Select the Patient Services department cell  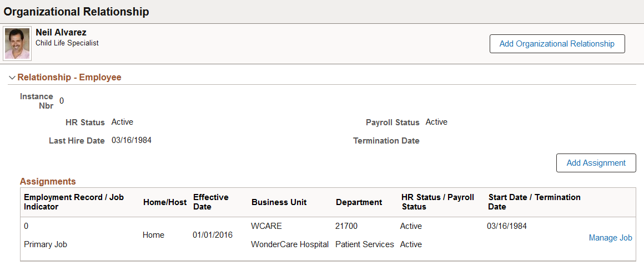point(365,244)
